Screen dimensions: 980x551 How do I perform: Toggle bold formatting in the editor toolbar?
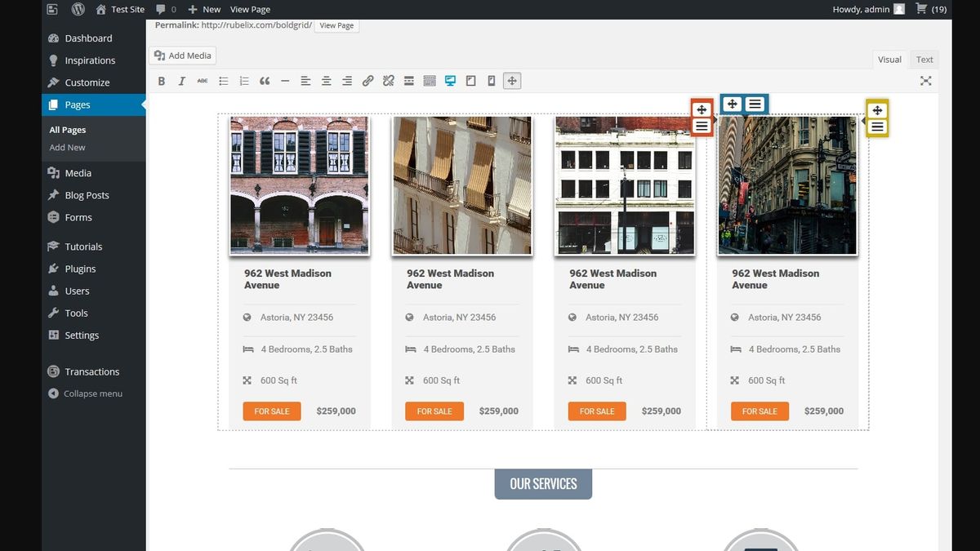(161, 80)
